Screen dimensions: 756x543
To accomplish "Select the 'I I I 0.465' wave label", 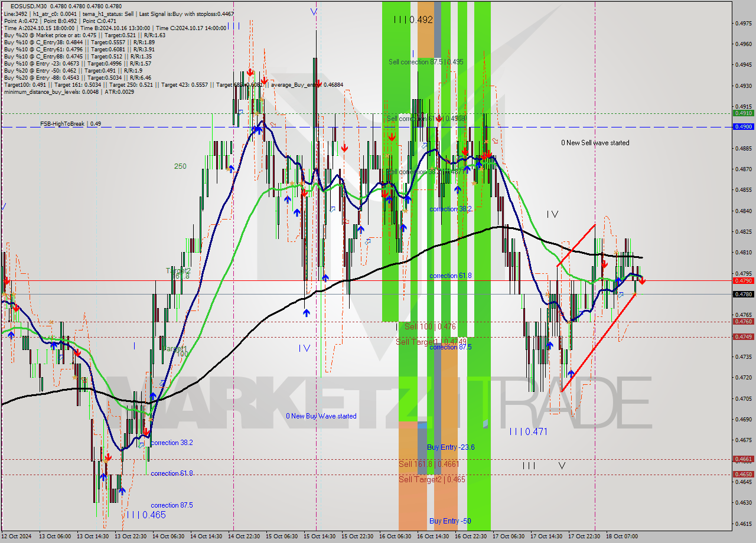I will point(146,515).
